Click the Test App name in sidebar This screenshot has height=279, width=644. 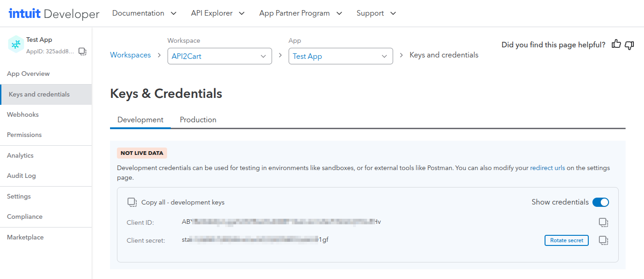click(39, 40)
